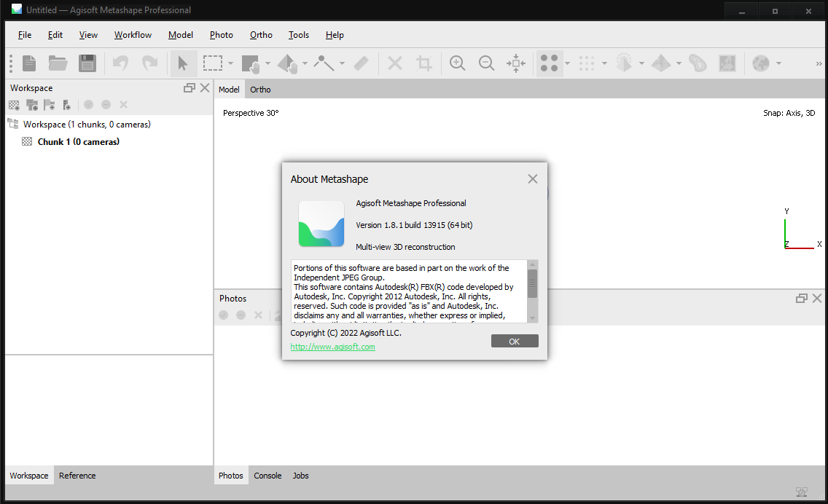Choose the Draw Polyline tool
This screenshot has height=504, width=828.
[x=324, y=63]
